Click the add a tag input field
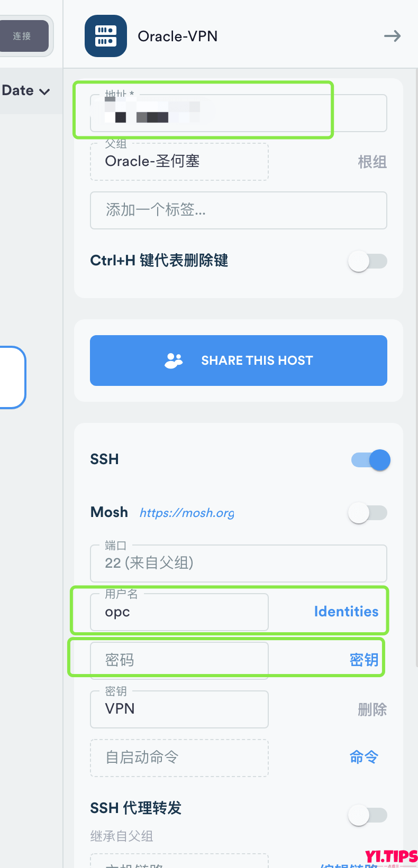The height and width of the screenshot is (868, 418). 238,210
